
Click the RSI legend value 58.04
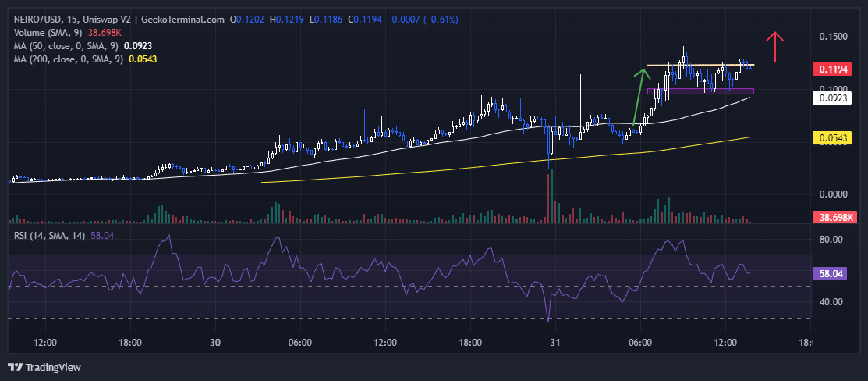tap(101, 236)
